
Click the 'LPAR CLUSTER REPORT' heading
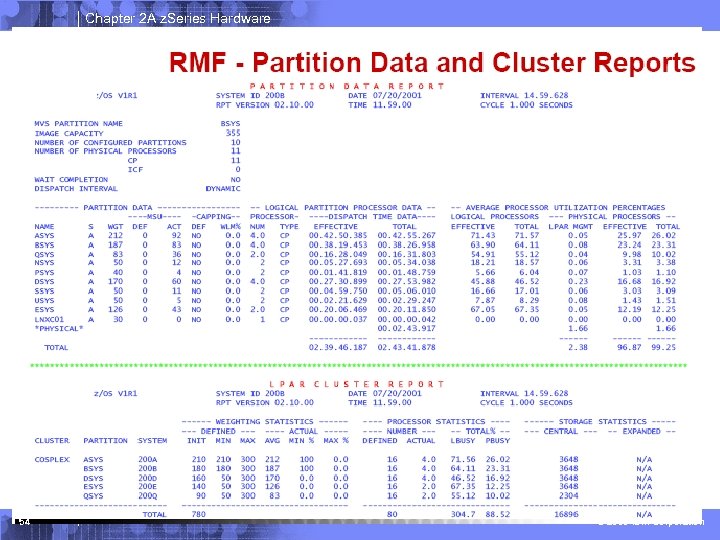point(356,384)
